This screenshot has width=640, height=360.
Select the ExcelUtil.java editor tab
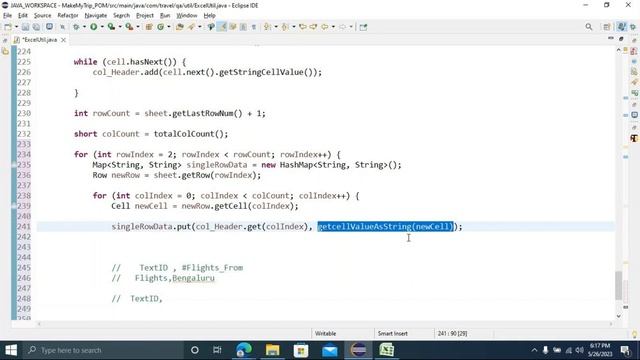pos(39,40)
